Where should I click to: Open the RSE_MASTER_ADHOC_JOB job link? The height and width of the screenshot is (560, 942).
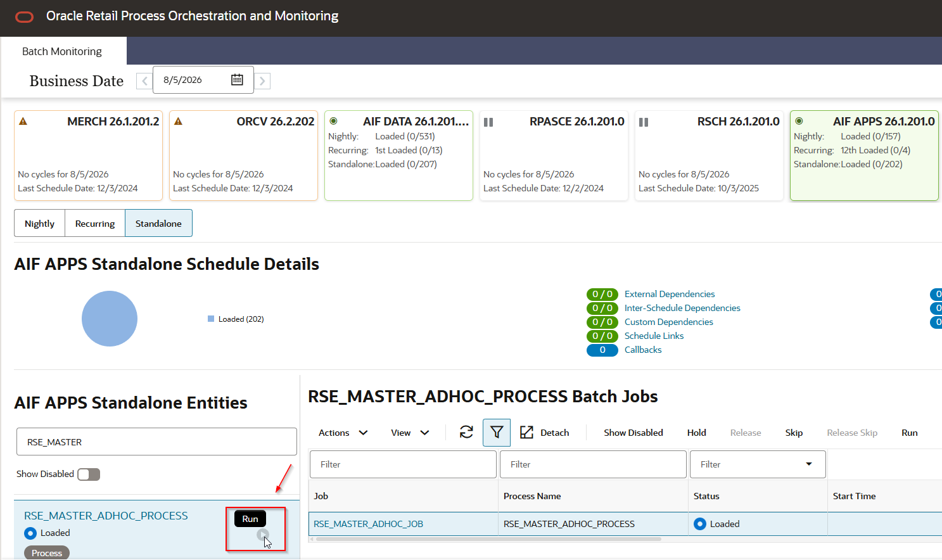pyautogui.click(x=368, y=524)
